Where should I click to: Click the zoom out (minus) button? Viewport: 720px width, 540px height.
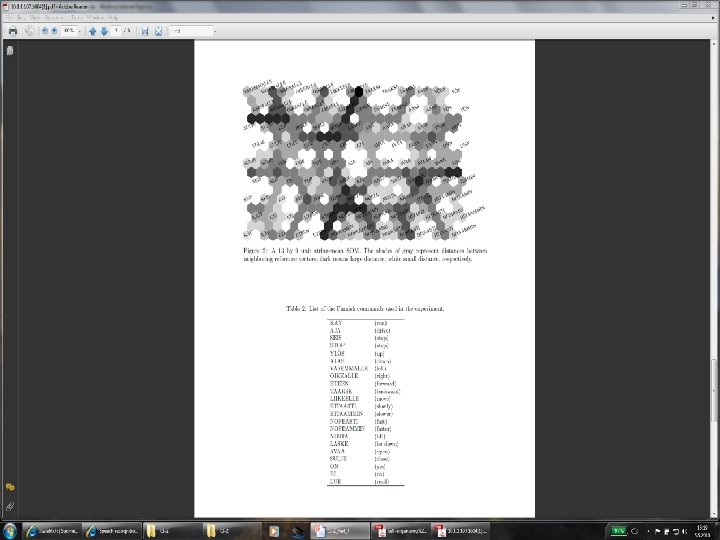pos(45,31)
